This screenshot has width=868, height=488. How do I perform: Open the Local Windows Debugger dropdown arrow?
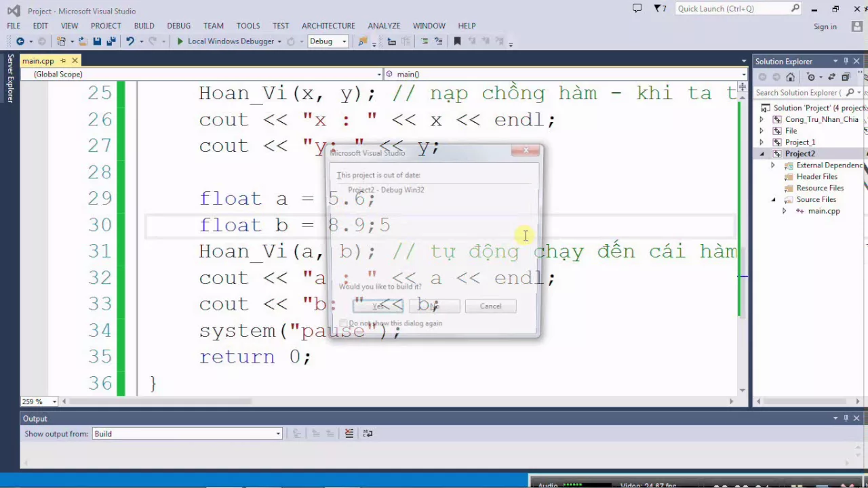coord(279,41)
